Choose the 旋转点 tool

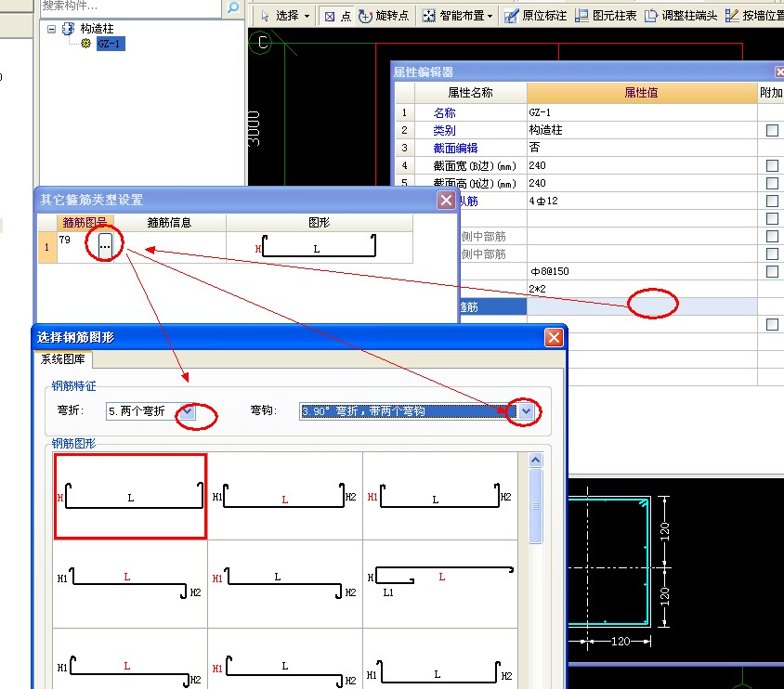tap(384, 16)
